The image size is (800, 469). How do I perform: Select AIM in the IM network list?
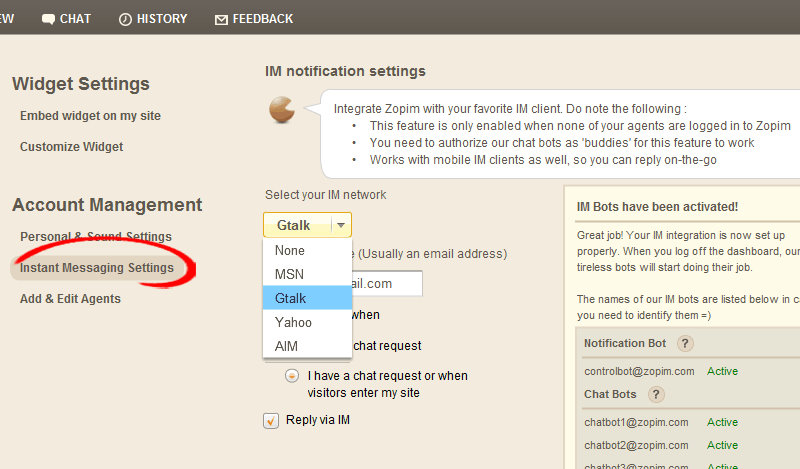pyautogui.click(x=307, y=347)
